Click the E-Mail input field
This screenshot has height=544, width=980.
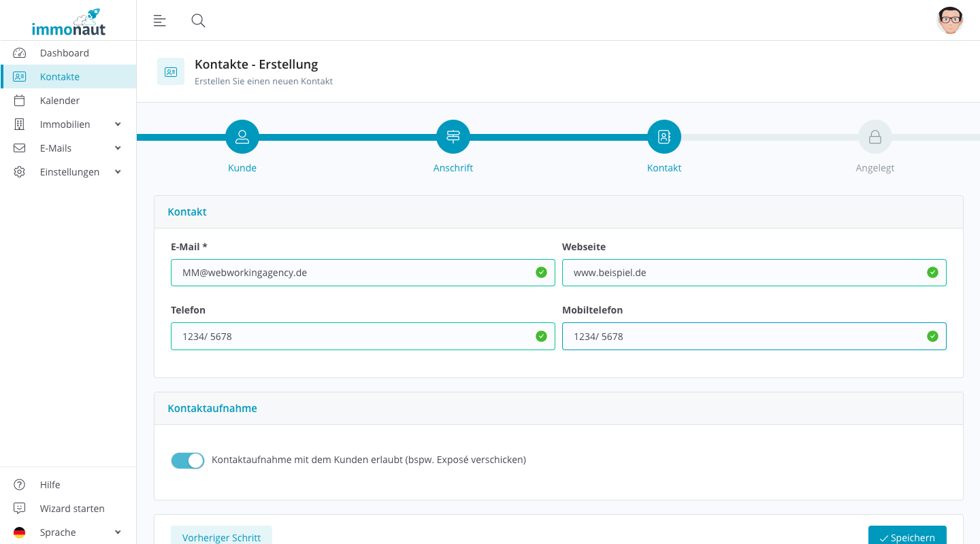pyautogui.click(x=354, y=273)
